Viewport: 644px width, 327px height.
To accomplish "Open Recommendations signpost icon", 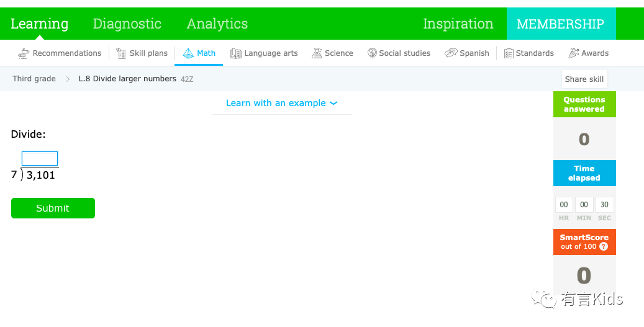I will coord(24,53).
